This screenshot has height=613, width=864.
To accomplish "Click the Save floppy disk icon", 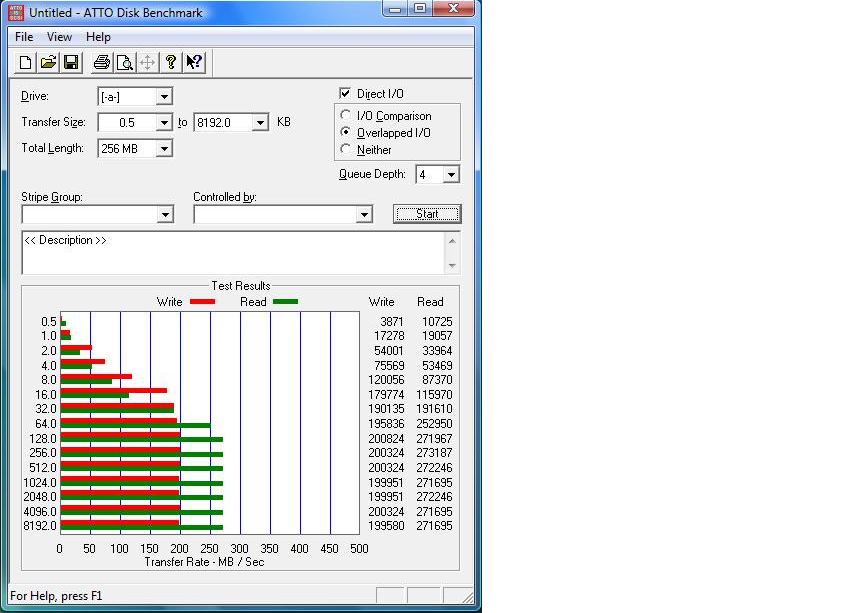I will (71, 62).
